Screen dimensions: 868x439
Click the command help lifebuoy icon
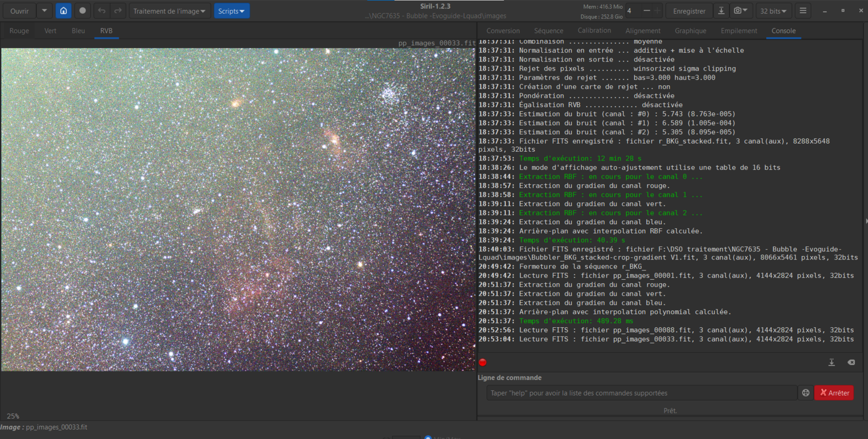coord(805,393)
